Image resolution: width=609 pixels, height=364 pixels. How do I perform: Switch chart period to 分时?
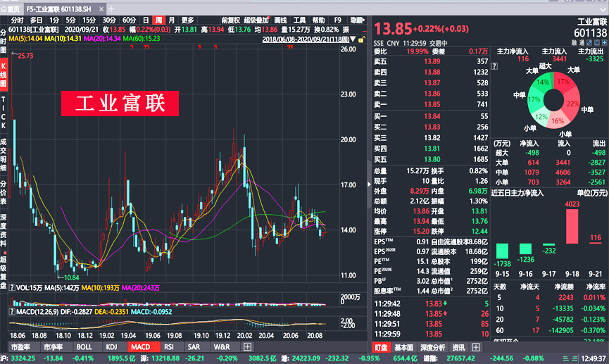click(17, 20)
